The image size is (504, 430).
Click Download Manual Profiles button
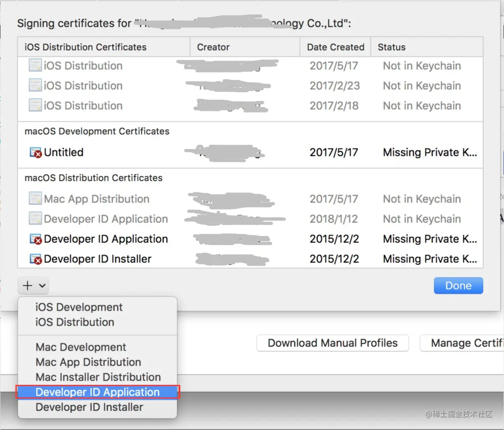333,343
